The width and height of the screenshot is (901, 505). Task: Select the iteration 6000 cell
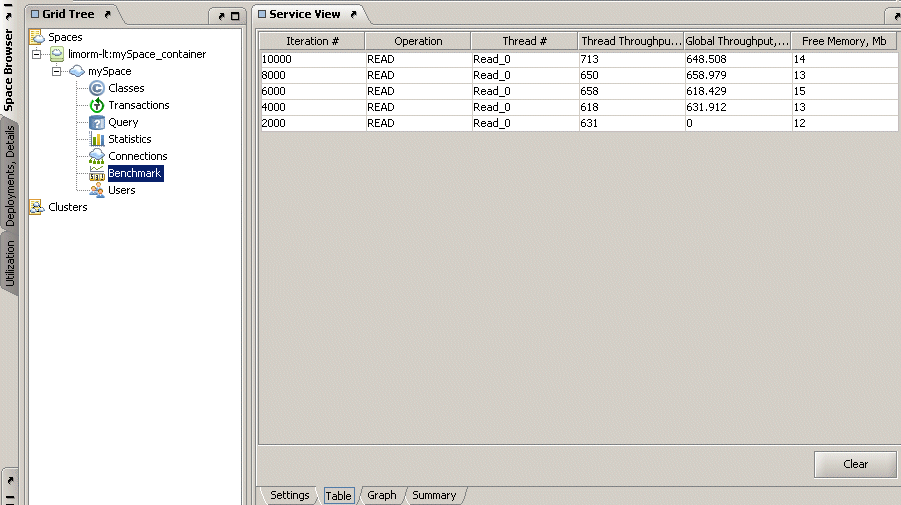(x=313, y=91)
